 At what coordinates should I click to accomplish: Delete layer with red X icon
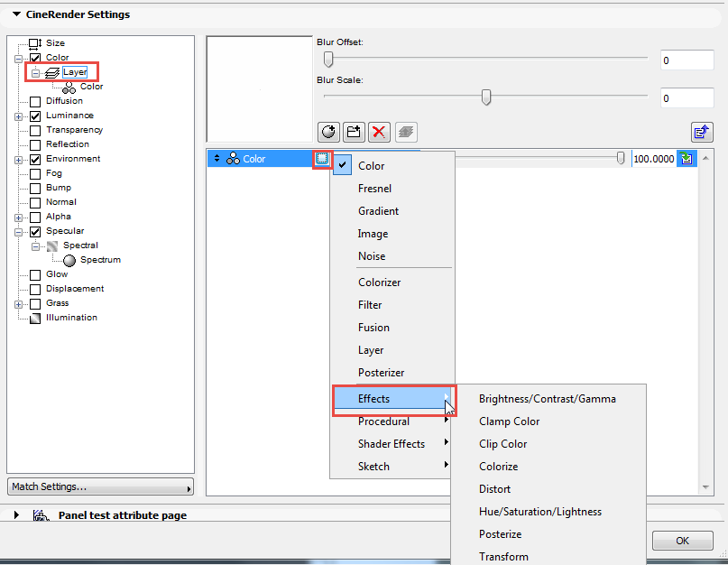(379, 132)
